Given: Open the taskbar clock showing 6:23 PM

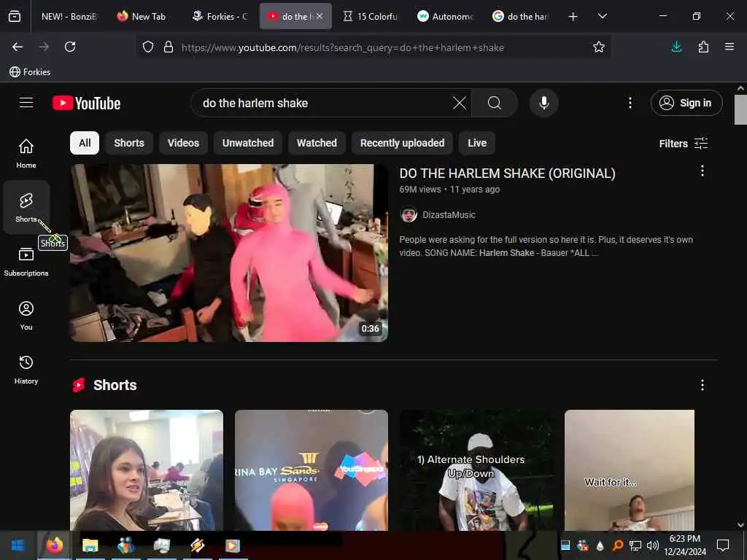Looking at the screenshot, I should coord(684,545).
